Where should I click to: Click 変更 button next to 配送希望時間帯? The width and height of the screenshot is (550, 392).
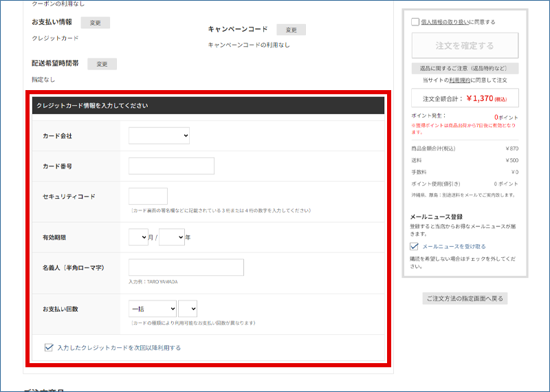click(x=102, y=64)
